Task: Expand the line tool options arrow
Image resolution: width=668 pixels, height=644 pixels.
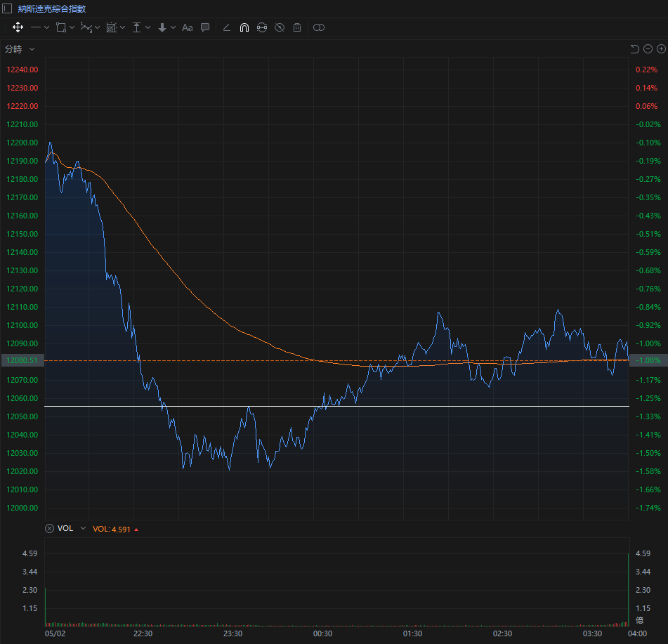Action: tap(46, 27)
